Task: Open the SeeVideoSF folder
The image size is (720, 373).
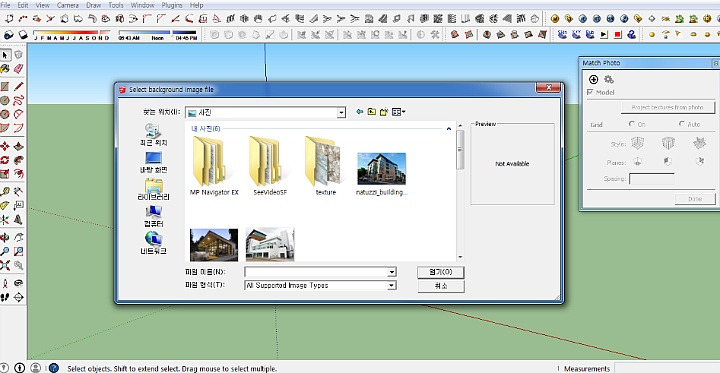Action: (x=270, y=166)
